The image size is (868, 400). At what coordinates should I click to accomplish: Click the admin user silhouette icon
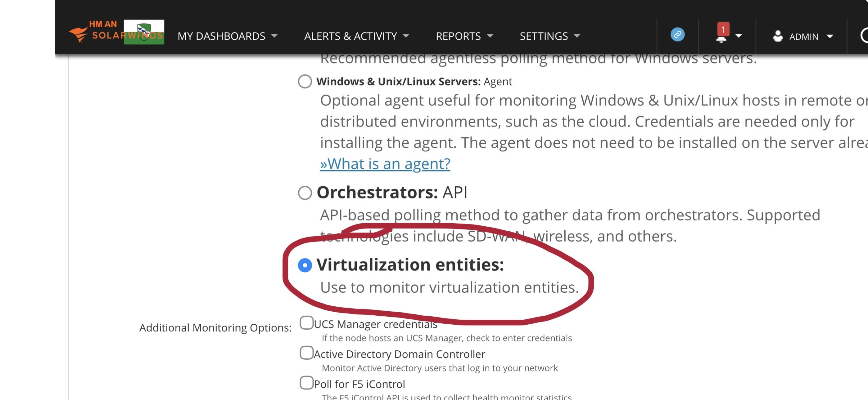pos(777,36)
